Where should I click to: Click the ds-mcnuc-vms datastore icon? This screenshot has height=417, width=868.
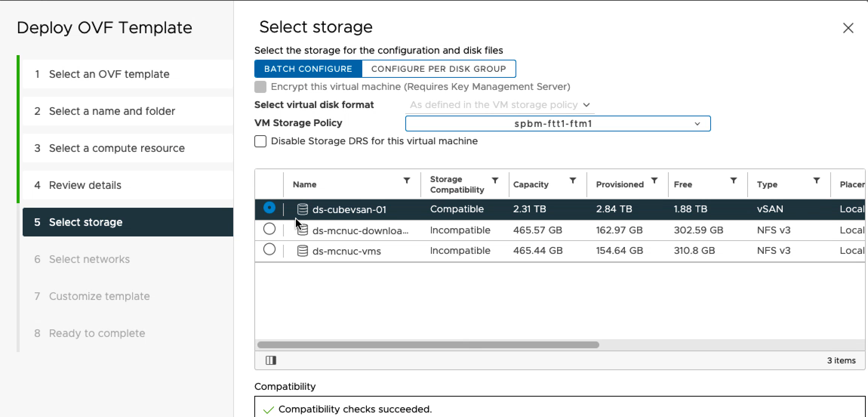click(302, 251)
